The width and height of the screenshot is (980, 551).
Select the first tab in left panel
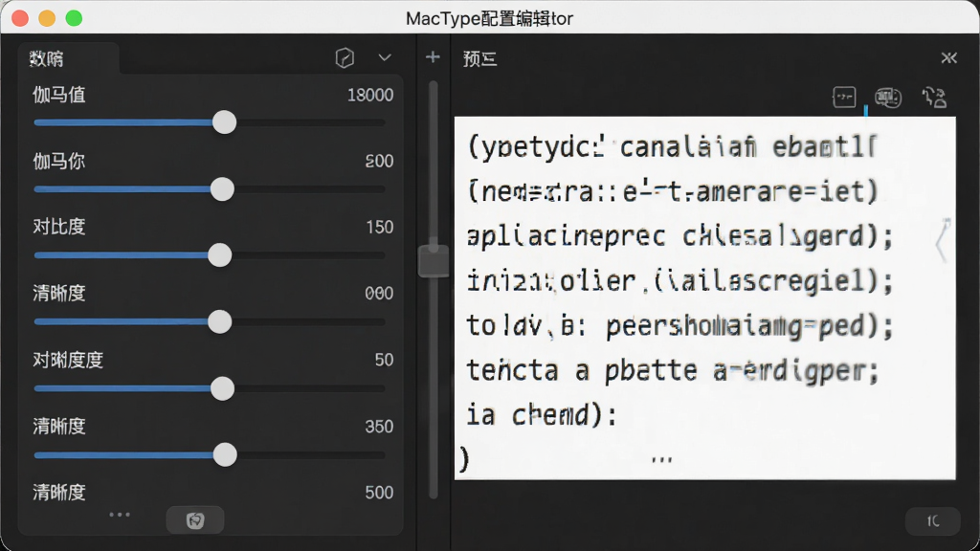[68, 58]
